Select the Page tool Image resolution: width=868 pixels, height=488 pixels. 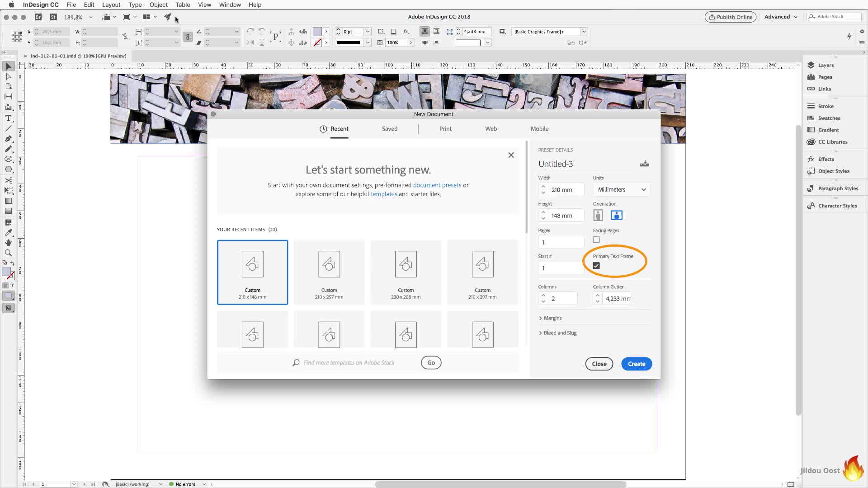[x=8, y=86]
